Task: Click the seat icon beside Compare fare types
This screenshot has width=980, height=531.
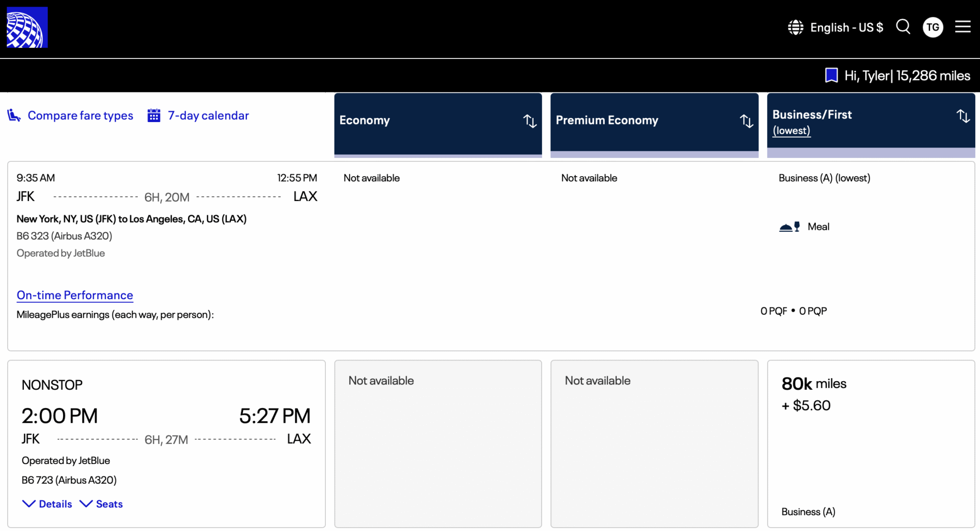Action: pyautogui.click(x=14, y=115)
